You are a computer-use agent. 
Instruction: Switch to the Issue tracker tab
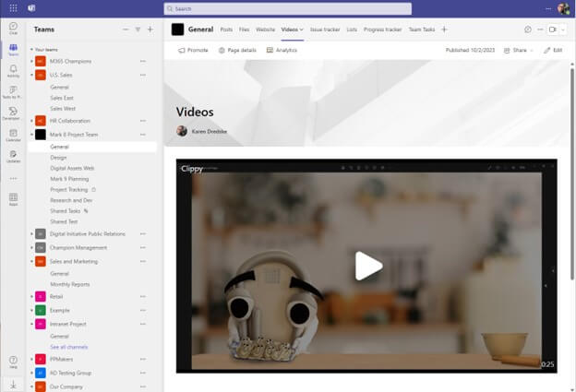325,30
